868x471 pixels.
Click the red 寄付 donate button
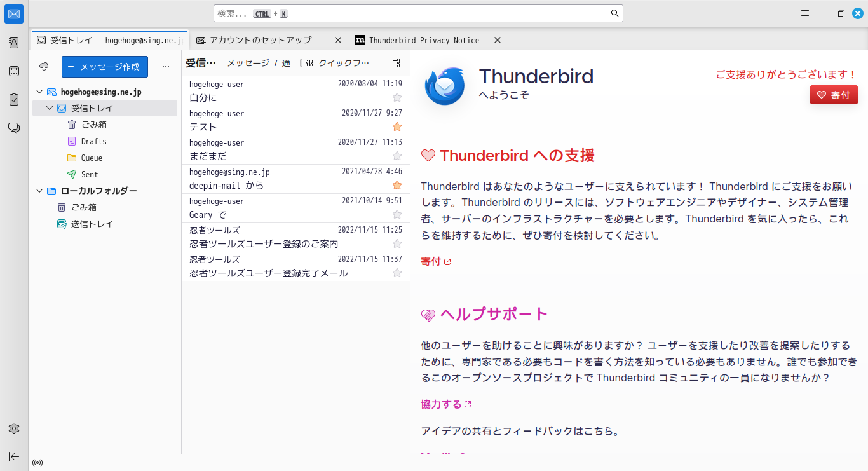click(834, 95)
